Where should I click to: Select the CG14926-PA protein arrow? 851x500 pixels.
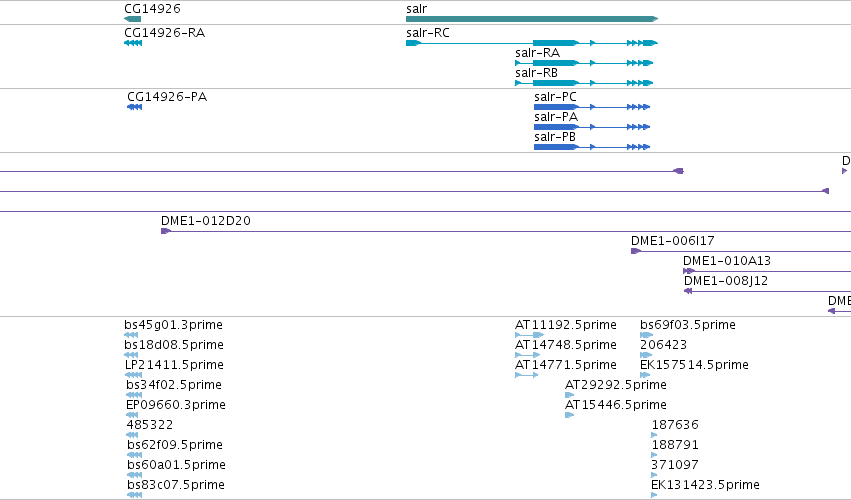[134, 107]
